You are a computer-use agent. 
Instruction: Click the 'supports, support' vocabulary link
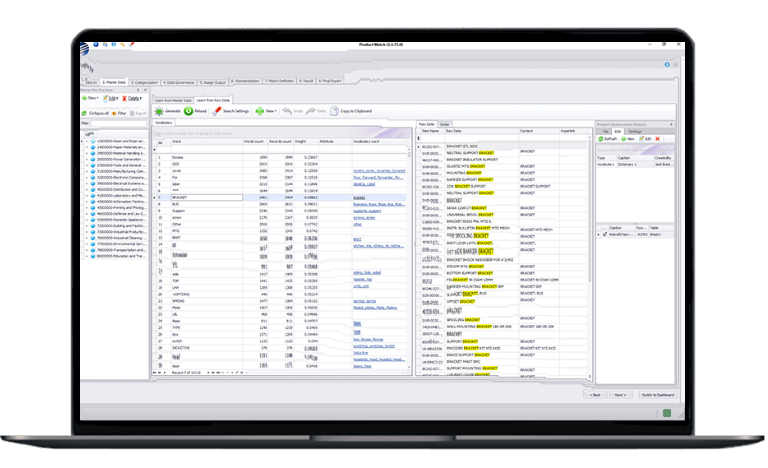click(367, 211)
